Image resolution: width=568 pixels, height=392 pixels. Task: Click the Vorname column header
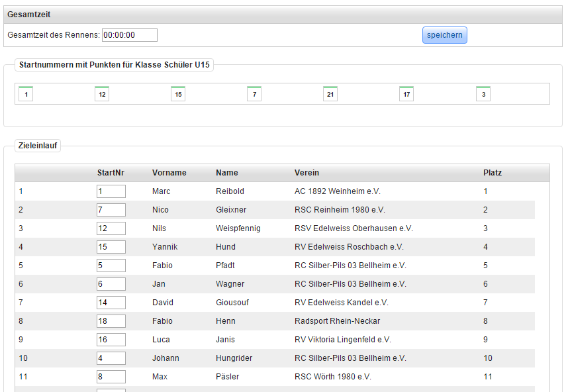pyautogui.click(x=169, y=173)
